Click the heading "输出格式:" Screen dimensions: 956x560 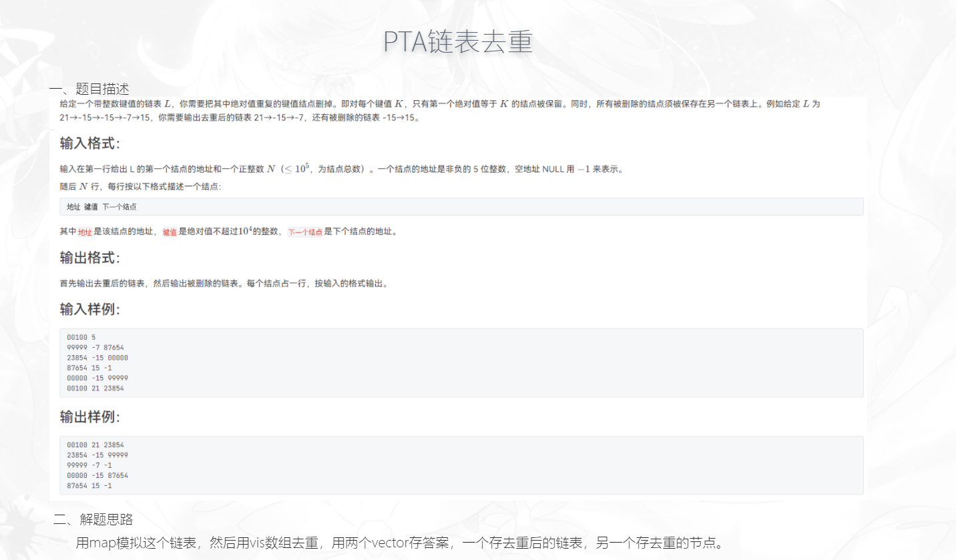[90, 258]
